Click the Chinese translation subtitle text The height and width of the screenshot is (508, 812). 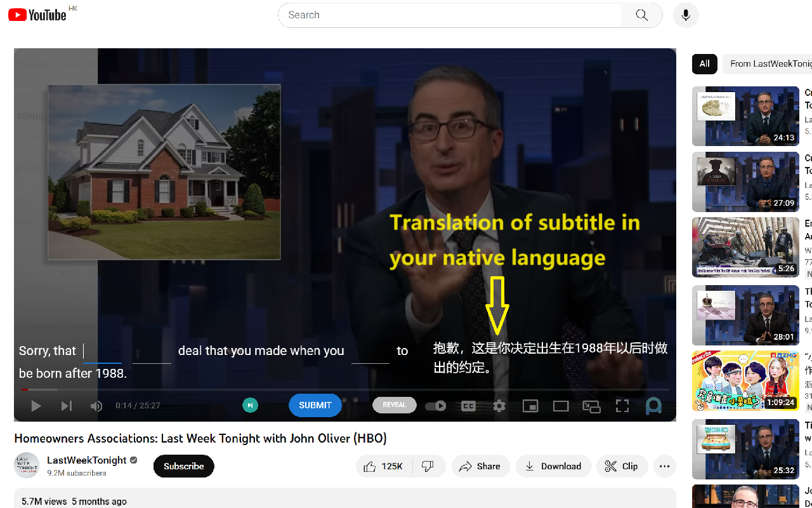[x=550, y=358]
